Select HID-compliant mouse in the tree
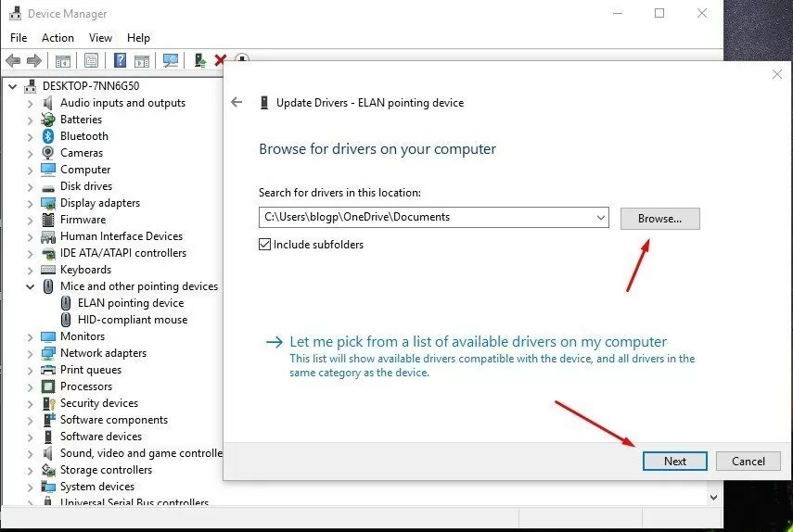 pos(133,320)
